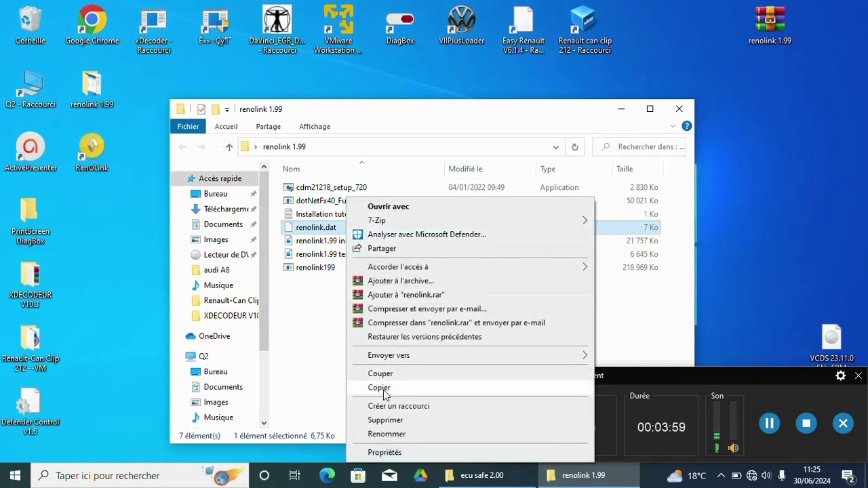The image size is (868, 488).
Task: Choose Copier in the context menu
Action: click(x=469, y=388)
